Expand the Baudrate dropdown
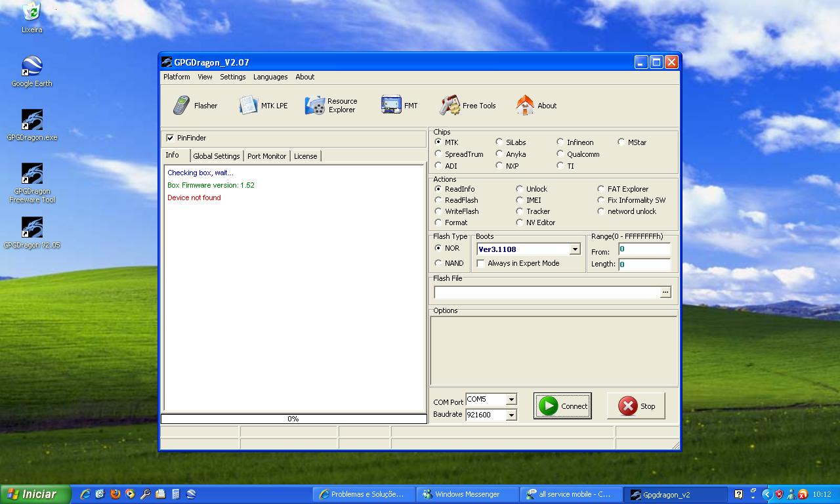 (511, 415)
